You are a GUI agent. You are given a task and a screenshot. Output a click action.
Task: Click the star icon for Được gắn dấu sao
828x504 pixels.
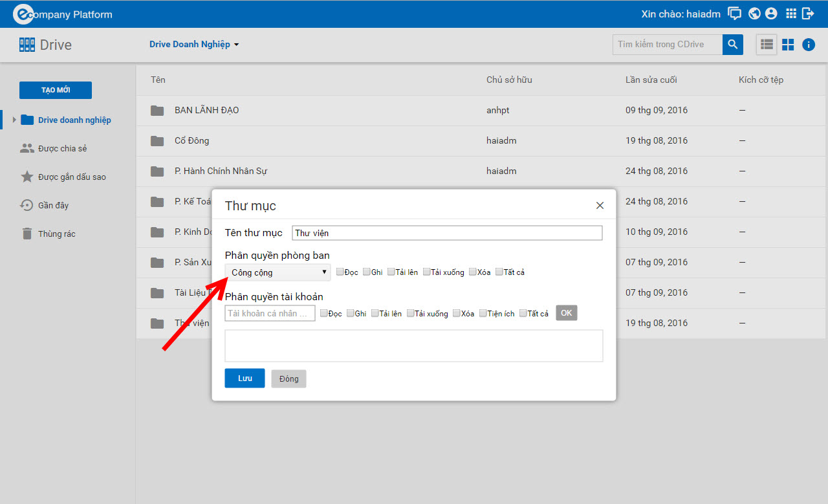(27, 177)
